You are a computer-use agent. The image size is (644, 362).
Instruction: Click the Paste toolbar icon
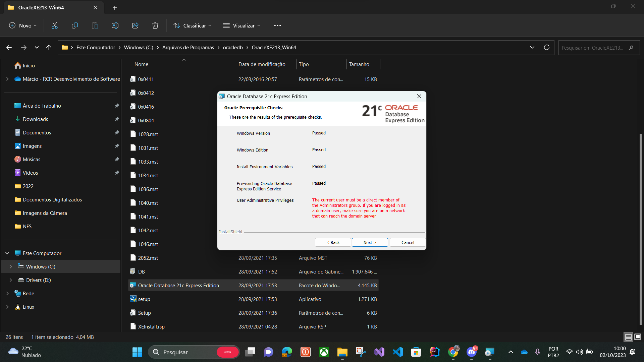coord(95,25)
